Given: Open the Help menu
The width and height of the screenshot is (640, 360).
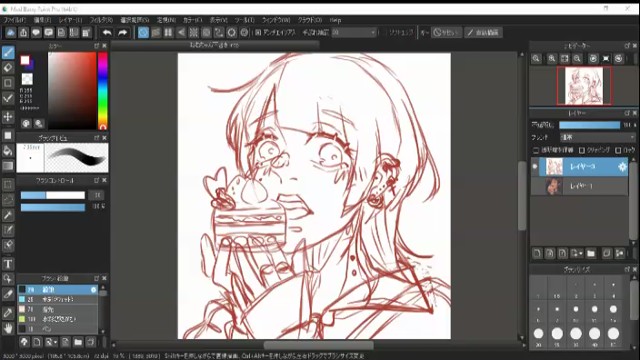Looking at the screenshot, I should click(335, 20).
